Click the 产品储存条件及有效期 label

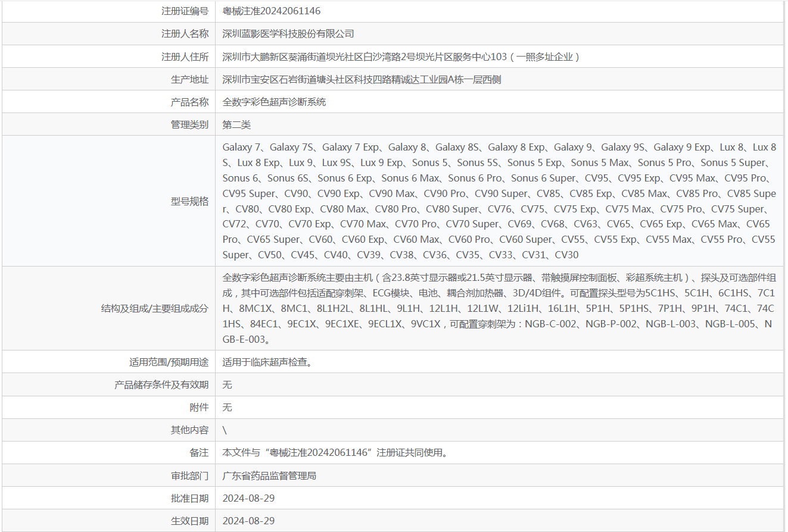(x=161, y=384)
